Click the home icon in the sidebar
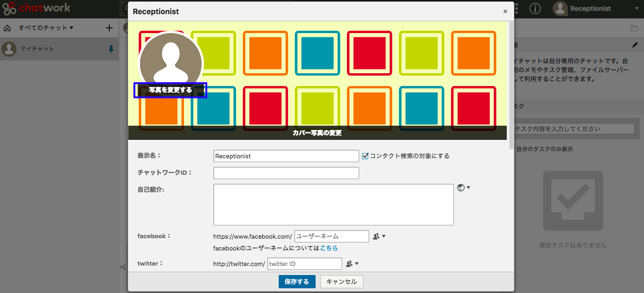 pyautogui.click(x=7, y=28)
